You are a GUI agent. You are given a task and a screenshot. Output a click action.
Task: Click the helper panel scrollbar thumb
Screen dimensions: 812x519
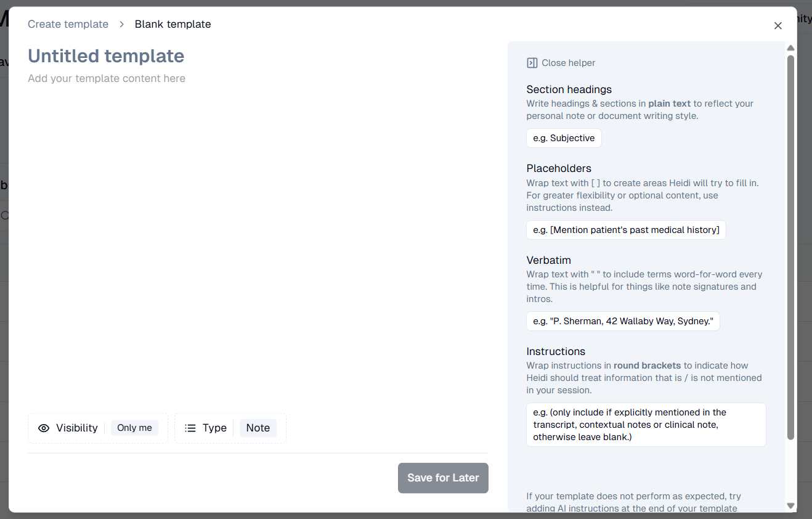(x=791, y=247)
